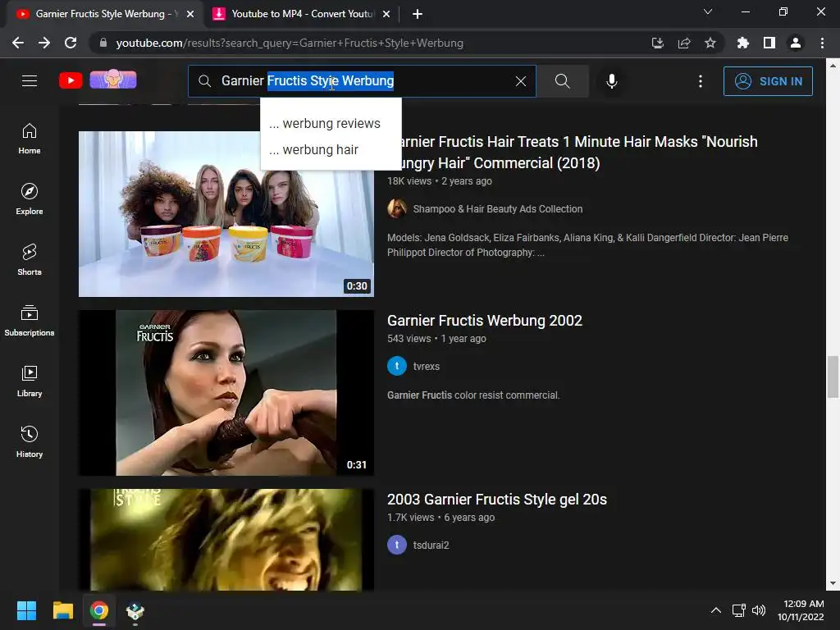Click tsdurai2 channel avatar

[x=397, y=546]
